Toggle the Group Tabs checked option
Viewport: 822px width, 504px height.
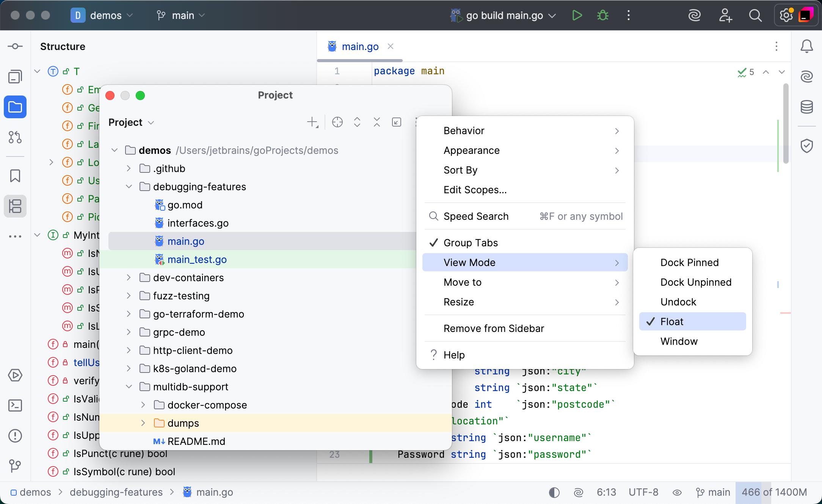coord(471,243)
